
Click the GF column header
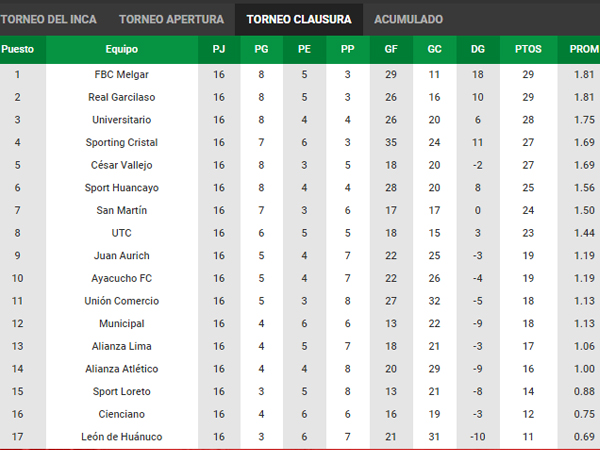coord(391,49)
